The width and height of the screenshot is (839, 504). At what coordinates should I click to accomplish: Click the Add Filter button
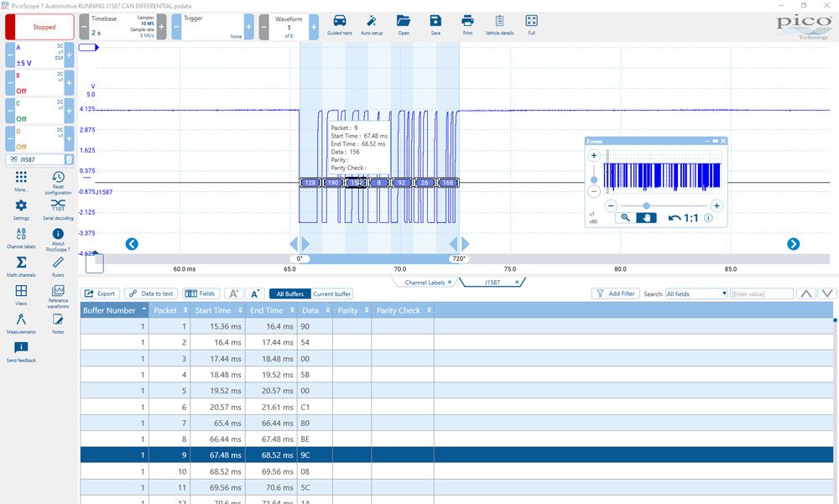tap(615, 294)
